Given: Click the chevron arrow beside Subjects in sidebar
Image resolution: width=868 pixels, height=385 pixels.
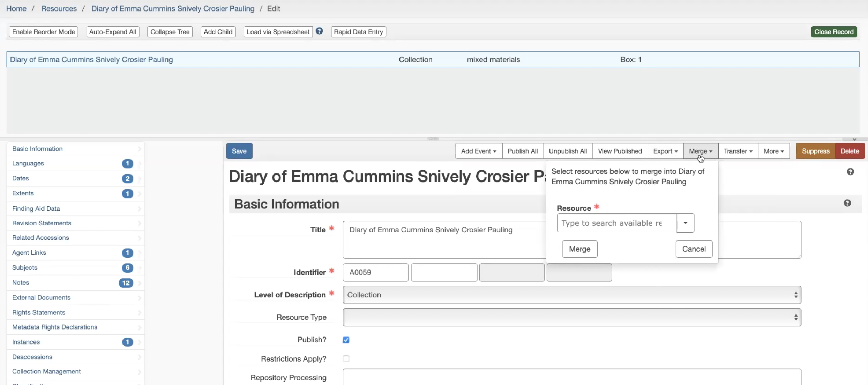Looking at the screenshot, I should click(x=139, y=268).
